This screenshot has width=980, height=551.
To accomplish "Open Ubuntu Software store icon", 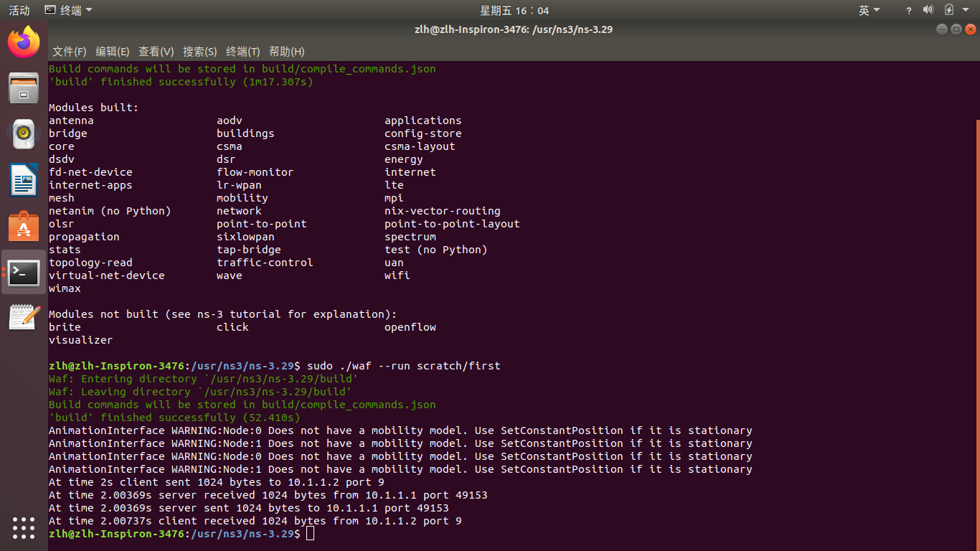I will pyautogui.click(x=24, y=226).
